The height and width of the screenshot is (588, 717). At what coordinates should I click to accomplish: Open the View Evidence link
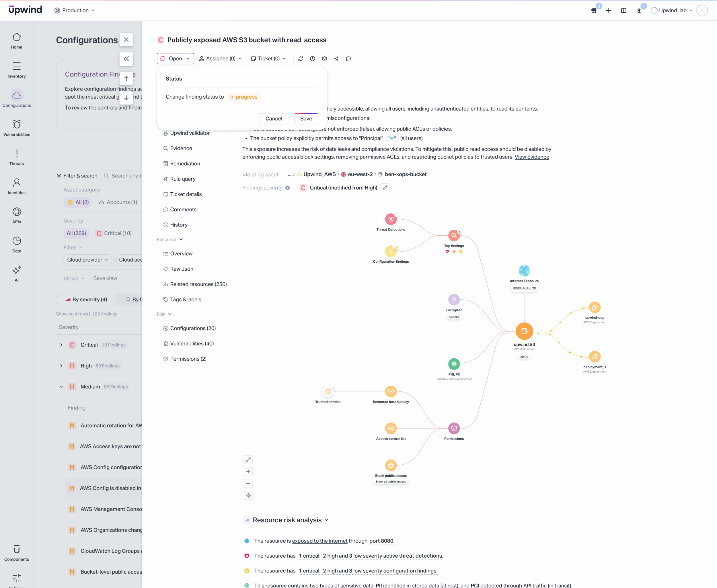[x=532, y=157]
